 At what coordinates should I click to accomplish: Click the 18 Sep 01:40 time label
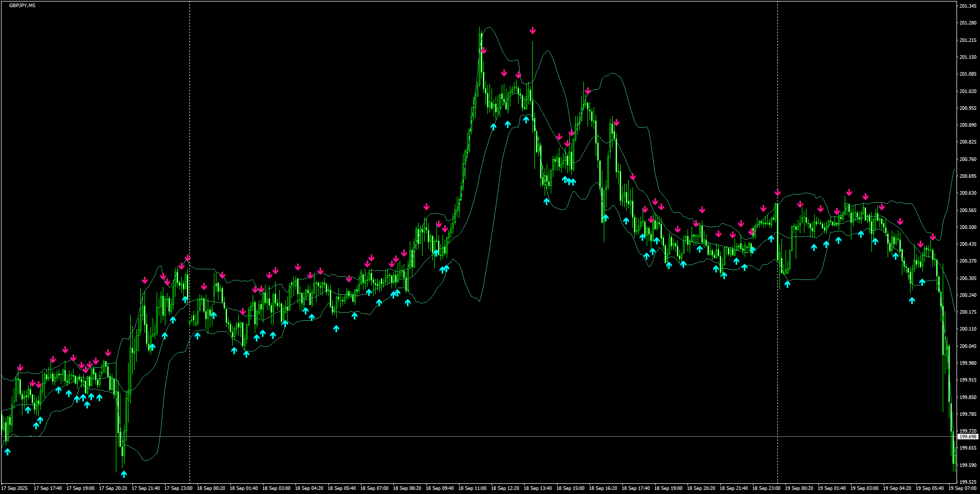click(243, 488)
